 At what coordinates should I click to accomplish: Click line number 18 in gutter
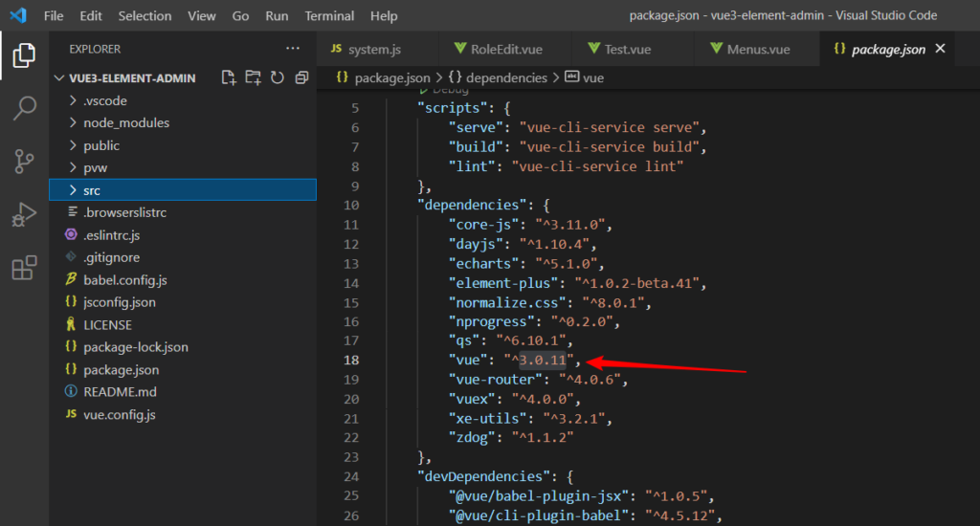click(351, 361)
